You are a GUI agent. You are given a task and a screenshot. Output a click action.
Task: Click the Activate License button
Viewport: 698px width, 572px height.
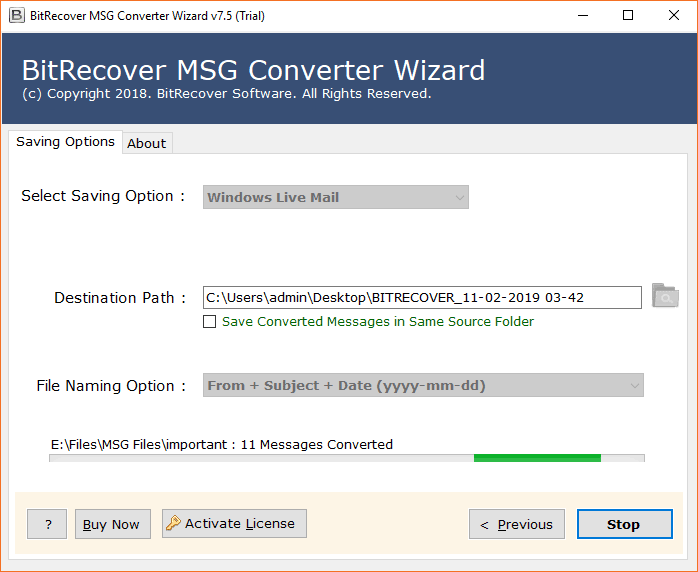(234, 523)
